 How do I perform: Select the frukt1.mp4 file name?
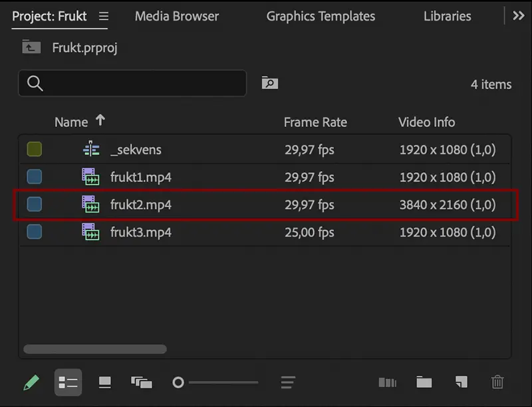tap(141, 177)
